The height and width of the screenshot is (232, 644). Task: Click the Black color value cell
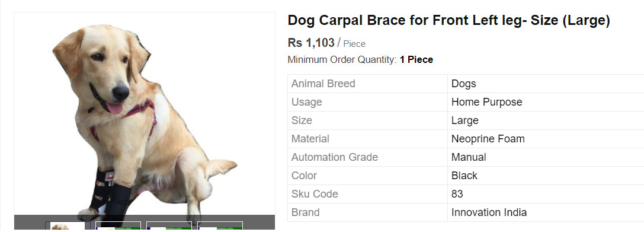[x=546, y=176]
